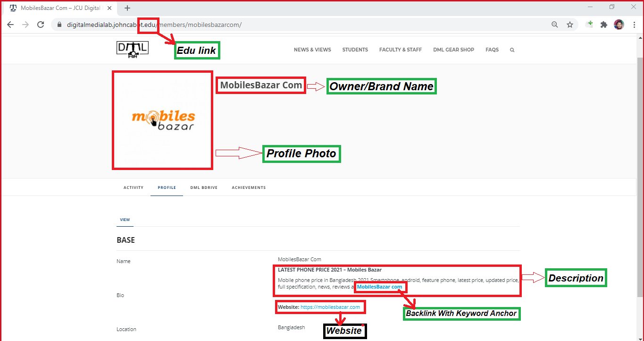Click the MobilesBazar com backlink in the bio
This screenshot has width=644, height=341.
click(380, 287)
